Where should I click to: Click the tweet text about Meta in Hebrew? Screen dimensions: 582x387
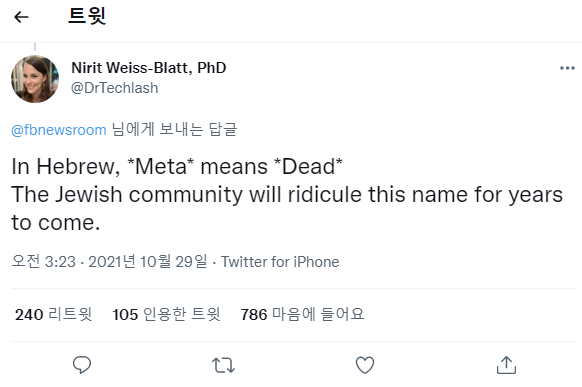pos(287,194)
